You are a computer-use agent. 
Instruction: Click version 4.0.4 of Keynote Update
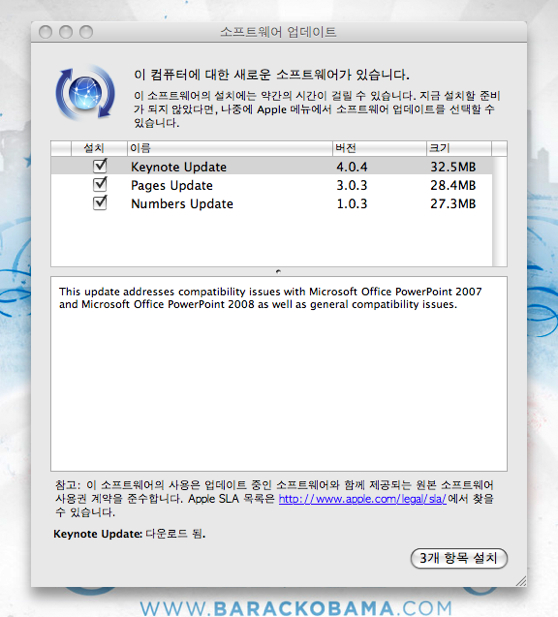(x=352, y=167)
